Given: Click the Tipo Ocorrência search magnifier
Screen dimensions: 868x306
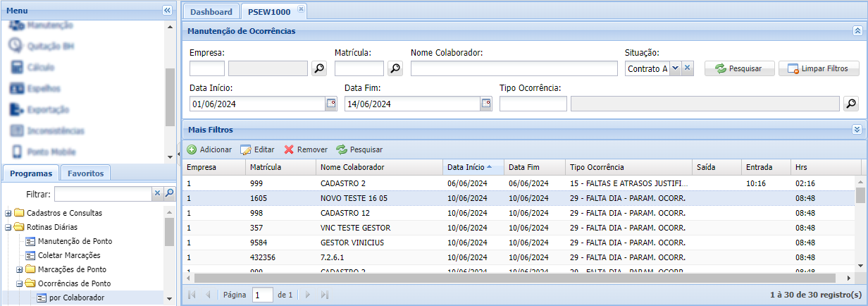Looking at the screenshot, I should pos(851,104).
